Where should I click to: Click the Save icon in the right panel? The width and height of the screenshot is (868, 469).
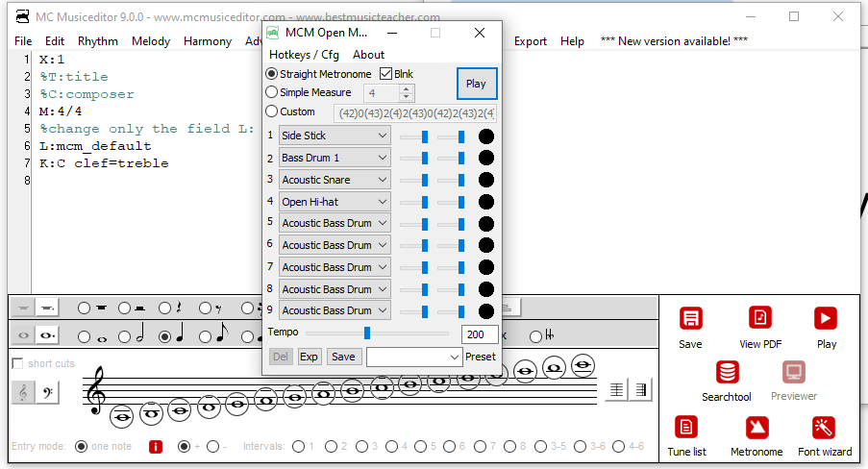click(690, 318)
